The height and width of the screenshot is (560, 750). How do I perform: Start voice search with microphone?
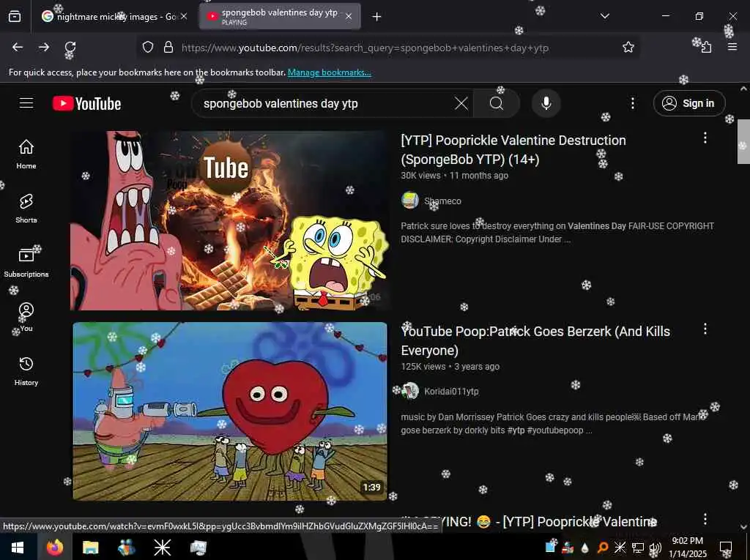pos(546,103)
